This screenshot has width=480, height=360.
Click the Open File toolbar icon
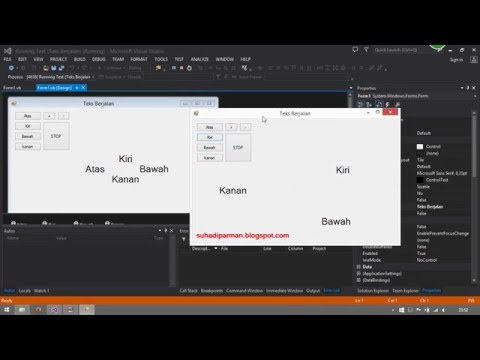pos(46,68)
